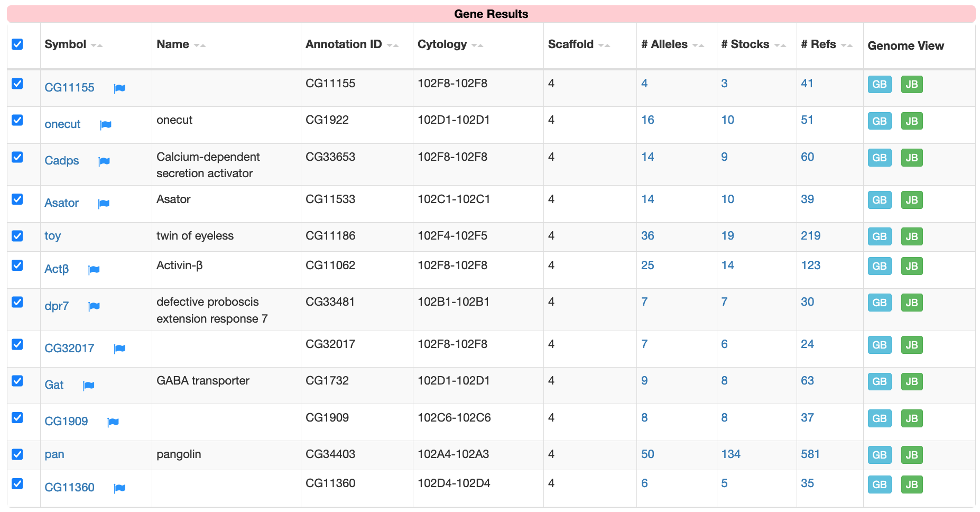Open GB genome browser for CG11360
Viewport: 980px width, 512px height.
coord(880,484)
